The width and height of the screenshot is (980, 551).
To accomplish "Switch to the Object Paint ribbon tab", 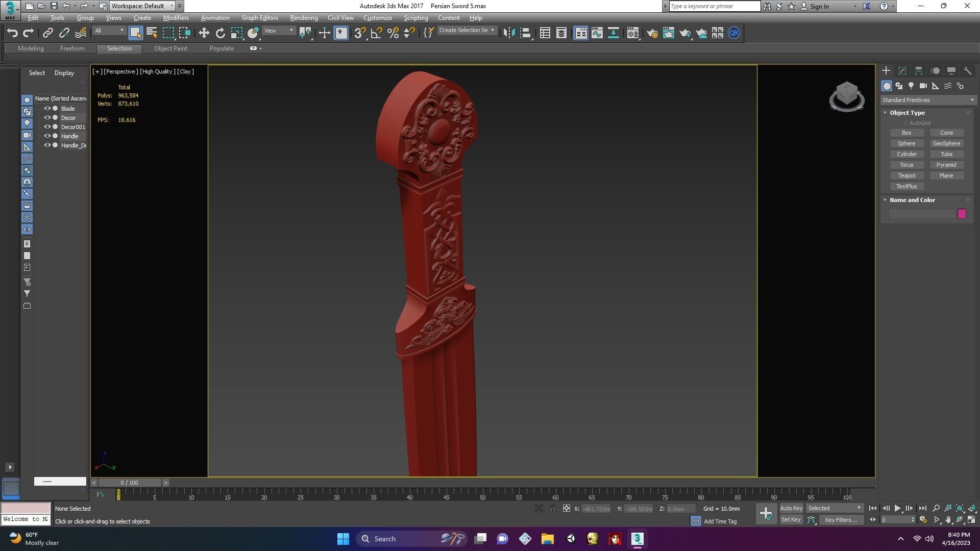I will click(x=170, y=48).
